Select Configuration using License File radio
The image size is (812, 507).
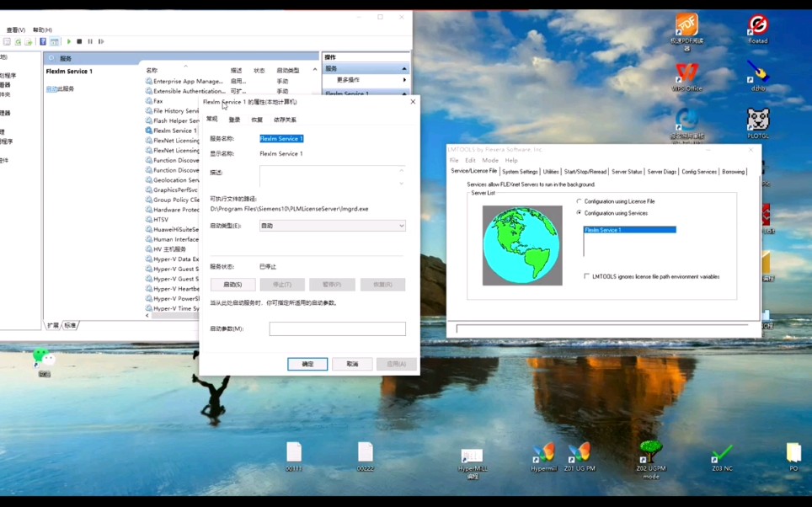point(579,201)
